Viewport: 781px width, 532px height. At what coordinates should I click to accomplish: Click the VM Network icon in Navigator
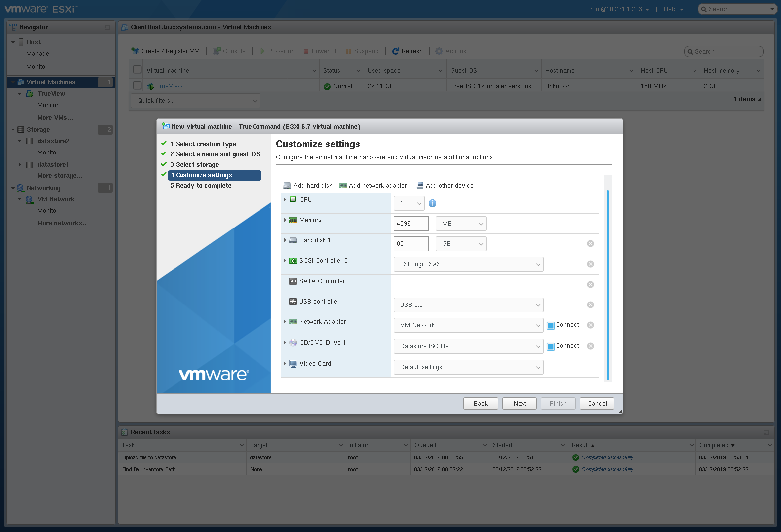(x=30, y=199)
